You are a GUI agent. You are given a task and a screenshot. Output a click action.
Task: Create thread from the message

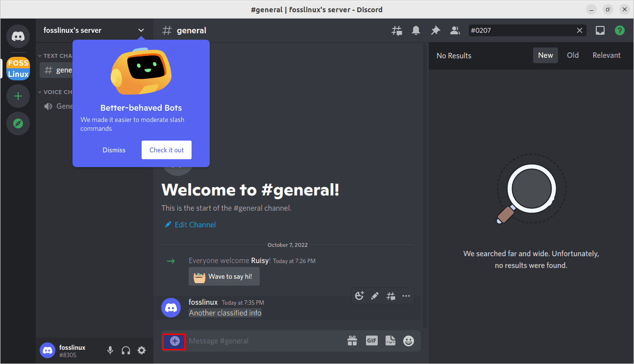click(390, 295)
